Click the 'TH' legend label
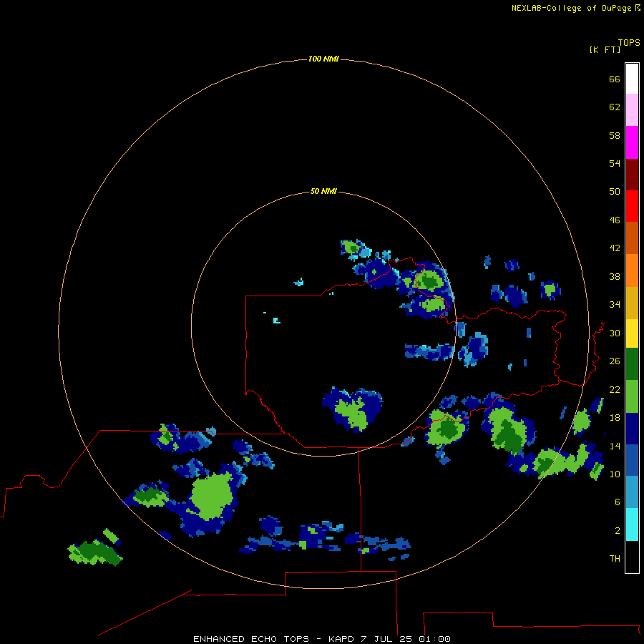This screenshot has height=644, width=644. coord(615,558)
